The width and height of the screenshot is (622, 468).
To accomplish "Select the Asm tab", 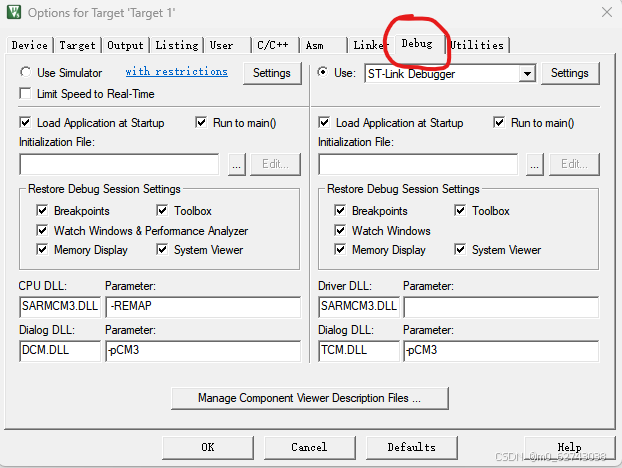I will [x=323, y=45].
